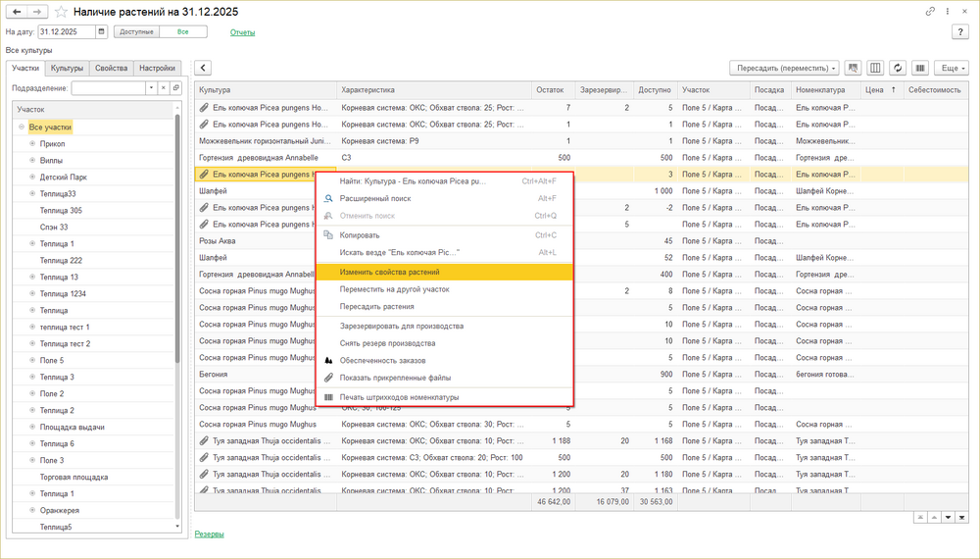Clear the Подразделение field with the X
Viewport: 980px width, 559px height.
pos(163,88)
